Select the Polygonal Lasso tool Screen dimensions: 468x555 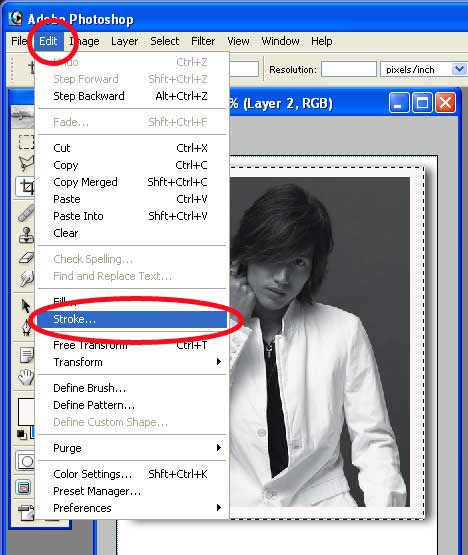pos(25,164)
